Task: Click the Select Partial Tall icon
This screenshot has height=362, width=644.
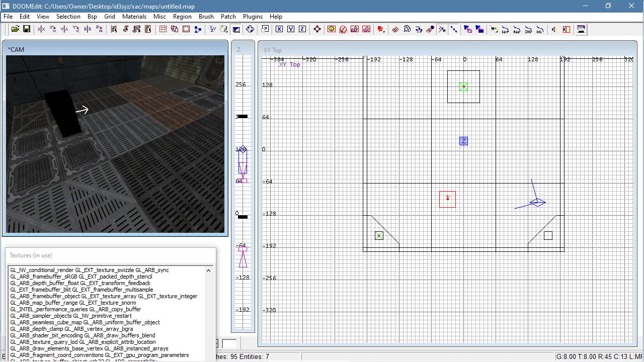Action: pos(137,29)
